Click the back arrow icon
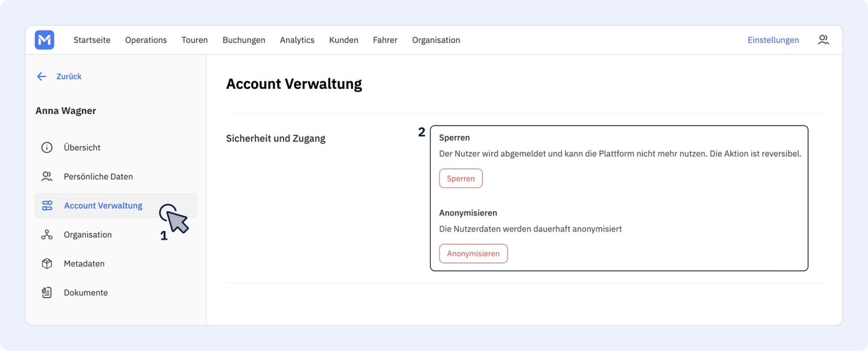This screenshot has height=351, width=868. (42, 76)
